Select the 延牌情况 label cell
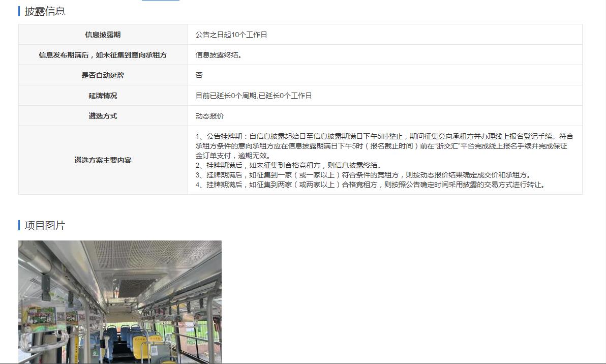606x364 pixels. point(103,96)
